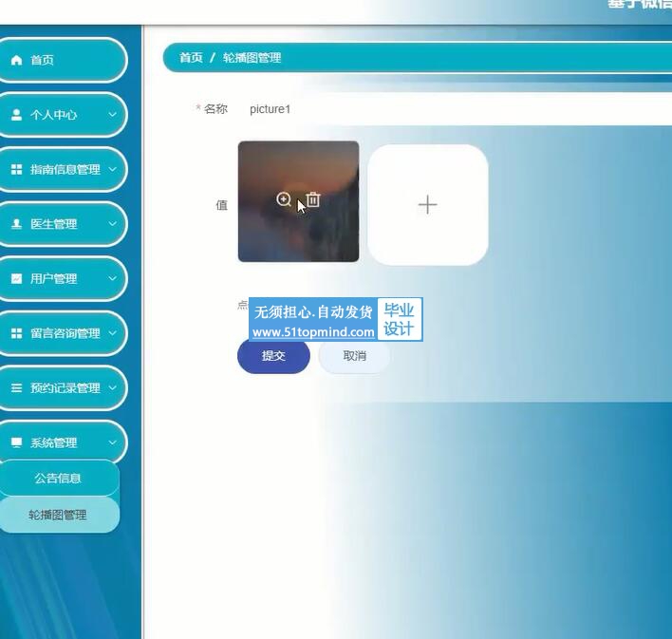Click the list icon beside 预约记录管理
672x639 pixels.
coord(16,388)
